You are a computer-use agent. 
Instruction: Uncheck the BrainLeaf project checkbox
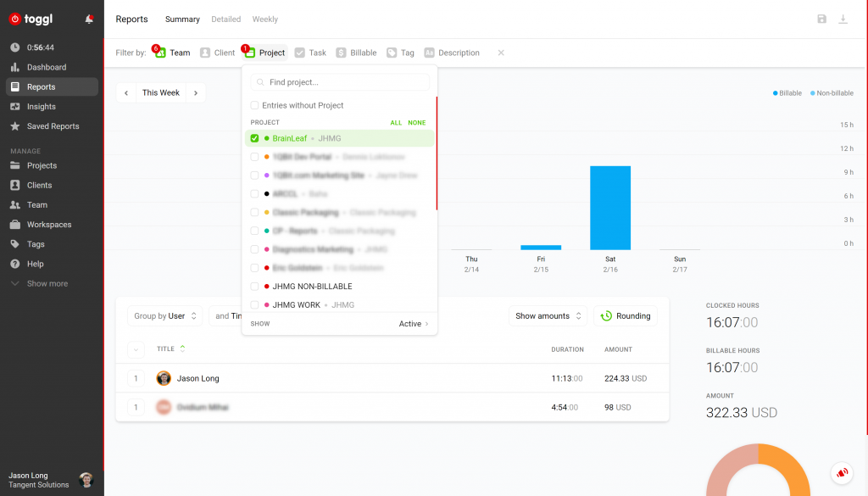point(254,138)
